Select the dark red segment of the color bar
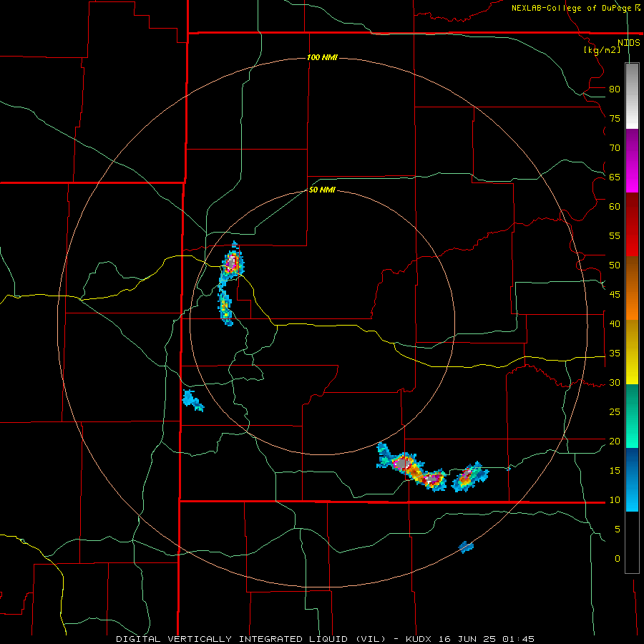 pos(632,225)
